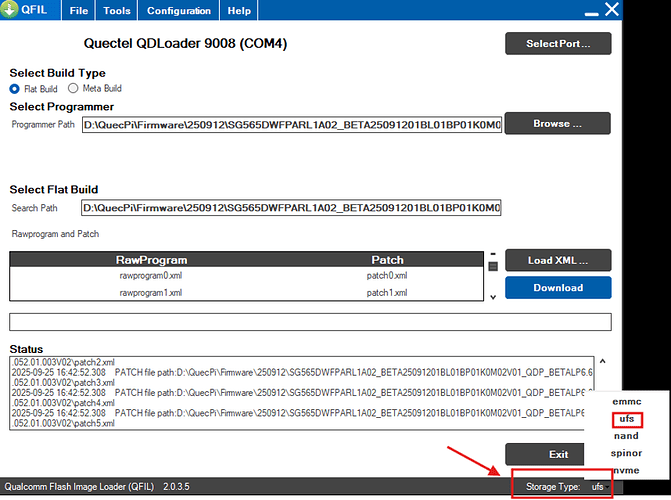Choose emmc from the storage type list
671x500 pixels.
(626, 402)
